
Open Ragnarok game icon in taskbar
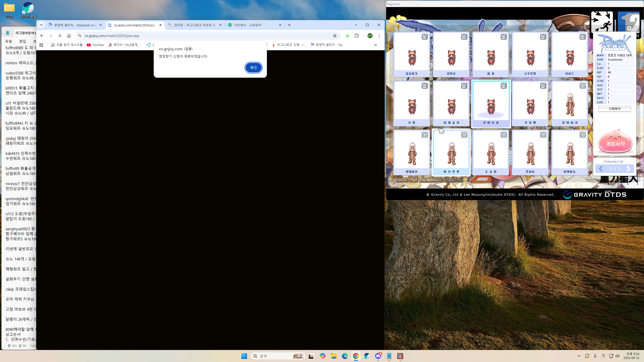[x=400, y=356]
